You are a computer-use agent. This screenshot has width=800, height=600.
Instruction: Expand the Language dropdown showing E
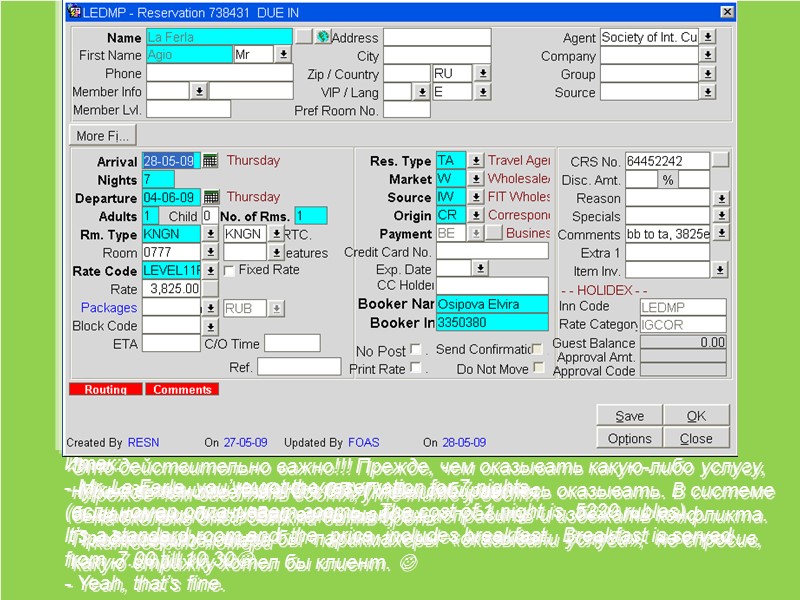[482, 92]
